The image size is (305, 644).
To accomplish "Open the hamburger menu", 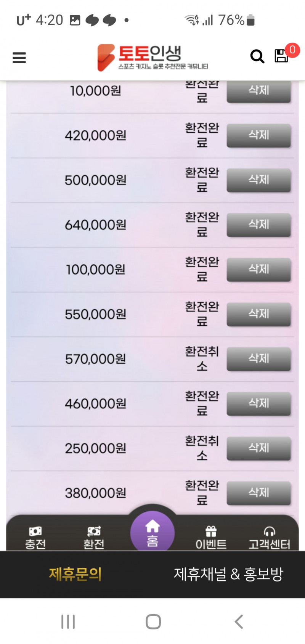I will click(19, 58).
